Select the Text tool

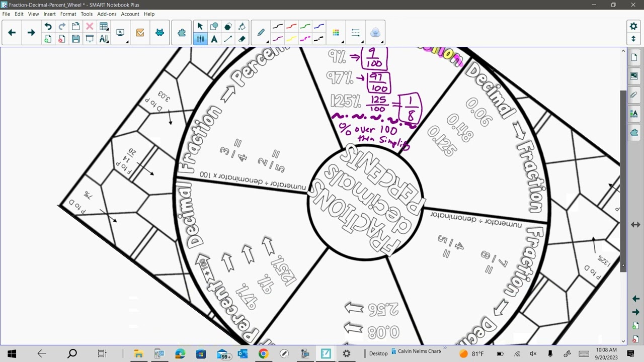click(x=214, y=39)
